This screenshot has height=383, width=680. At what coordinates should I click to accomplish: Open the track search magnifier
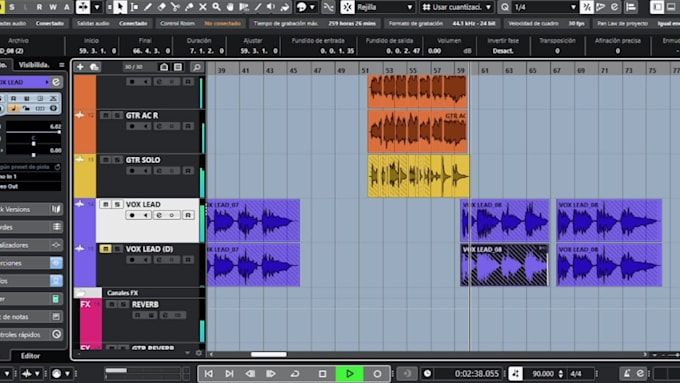196,67
